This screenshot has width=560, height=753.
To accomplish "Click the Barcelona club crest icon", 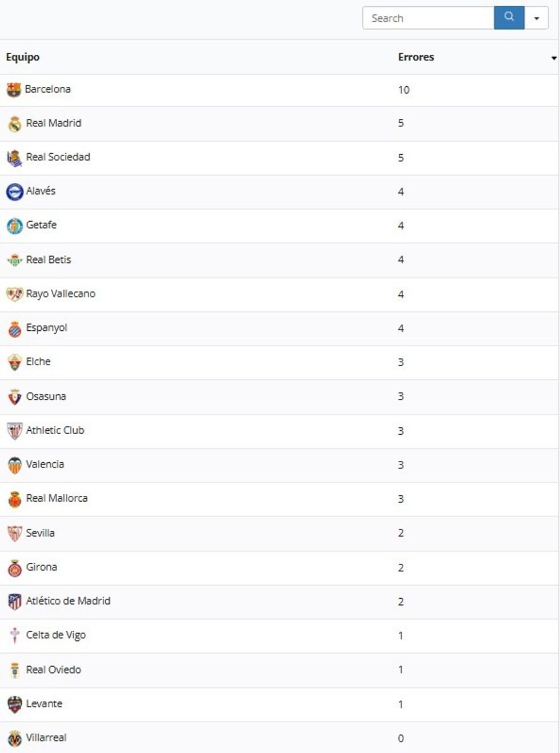I will pyautogui.click(x=14, y=90).
